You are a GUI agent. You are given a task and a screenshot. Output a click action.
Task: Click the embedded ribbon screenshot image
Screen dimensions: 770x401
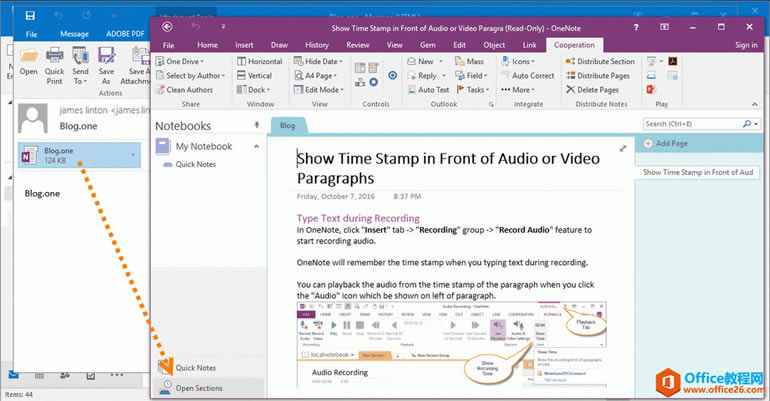click(452, 345)
